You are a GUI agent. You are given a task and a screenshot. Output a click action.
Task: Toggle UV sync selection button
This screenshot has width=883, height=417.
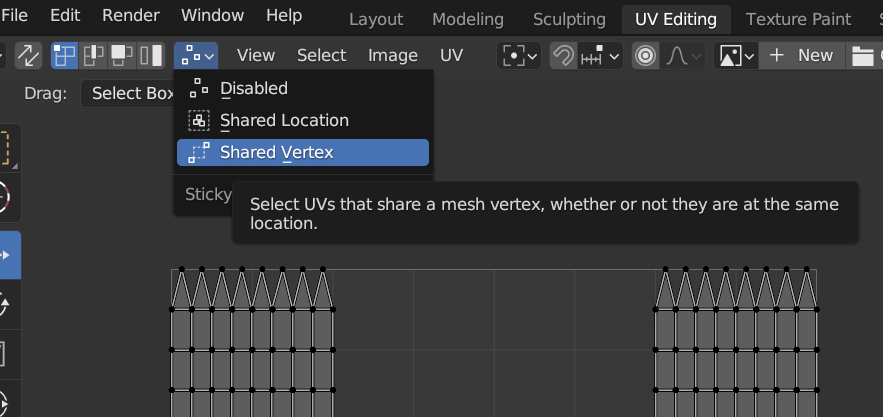click(x=28, y=56)
